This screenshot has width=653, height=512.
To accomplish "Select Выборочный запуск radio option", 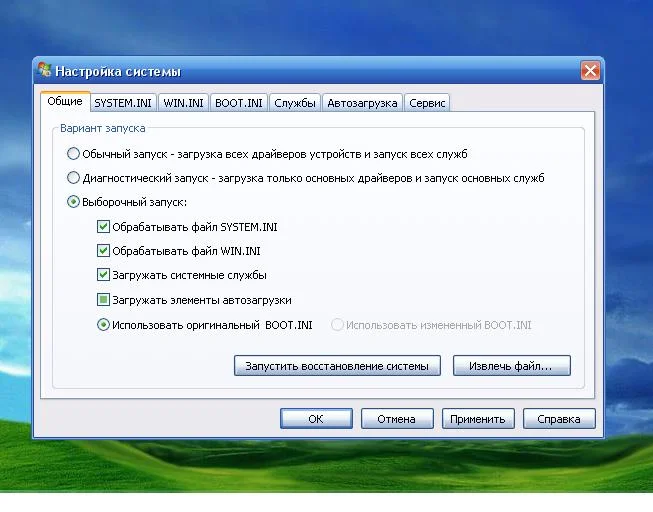I will [x=73, y=202].
